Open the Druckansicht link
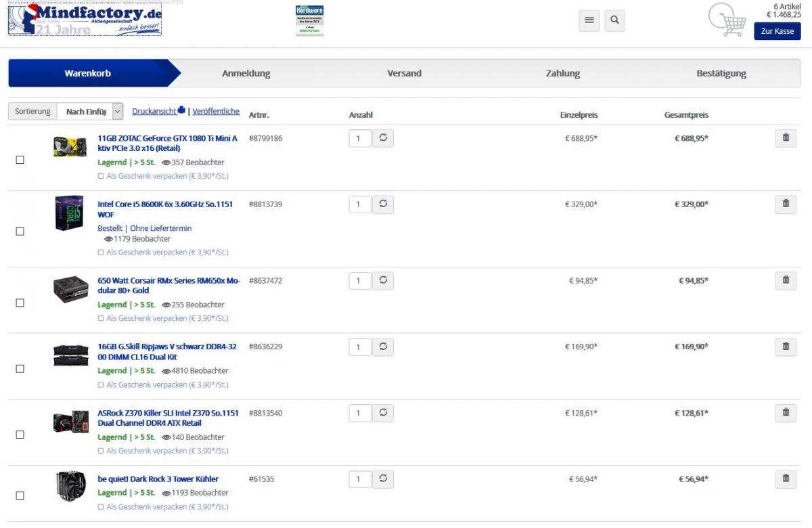 click(x=154, y=111)
